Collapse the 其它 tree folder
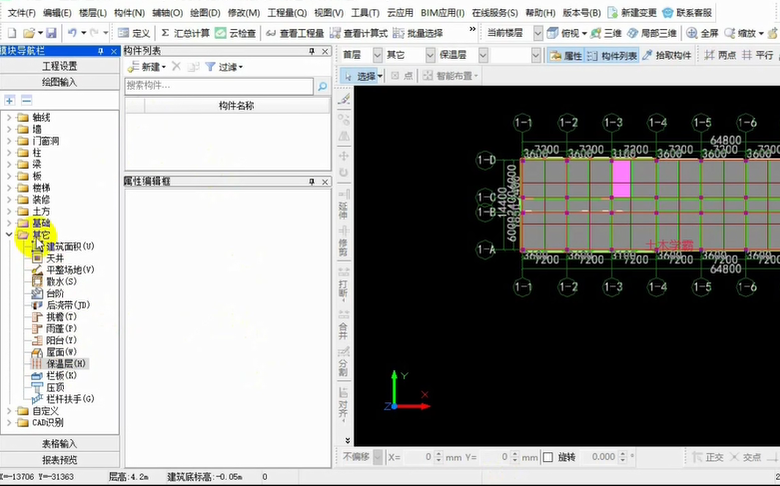Screen dimensions: 780x486 click(x=9, y=234)
